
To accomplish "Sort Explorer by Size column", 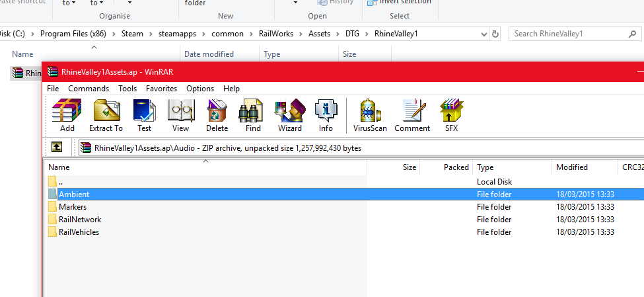I will click(365, 54).
